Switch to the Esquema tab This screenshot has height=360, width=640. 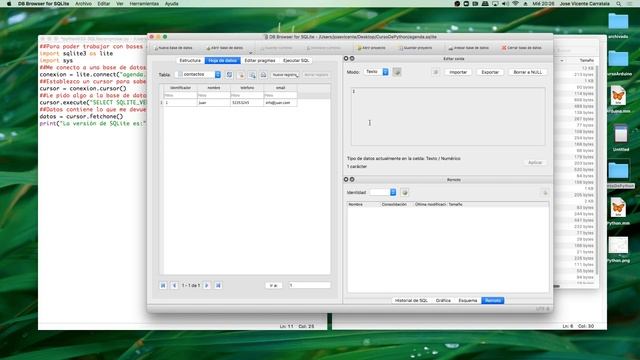(468, 300)
